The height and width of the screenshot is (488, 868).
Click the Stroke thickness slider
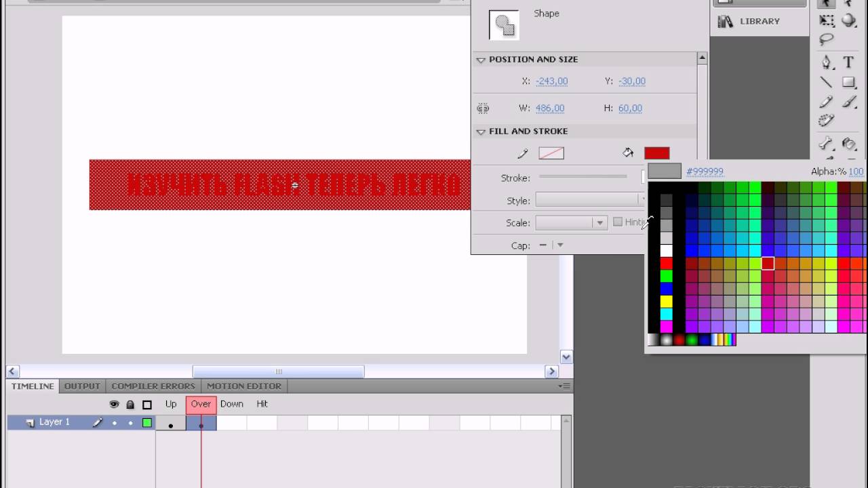(x=583, y=177)
